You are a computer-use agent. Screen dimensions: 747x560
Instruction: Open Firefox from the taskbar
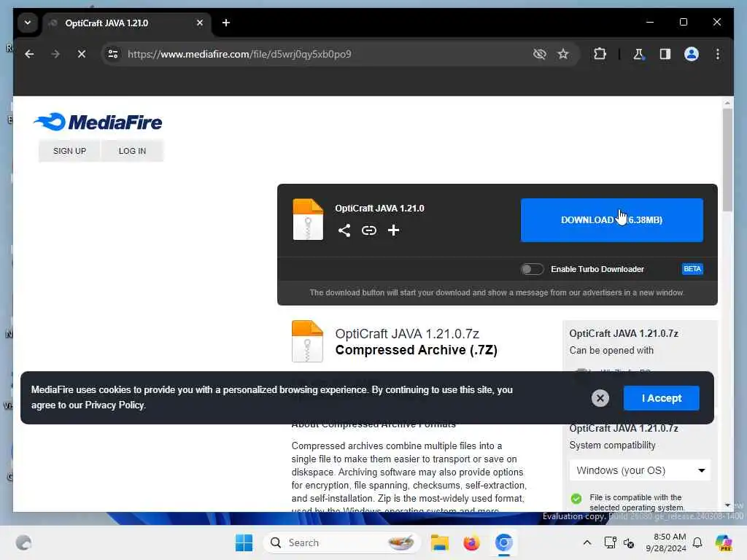click(471, 542)
